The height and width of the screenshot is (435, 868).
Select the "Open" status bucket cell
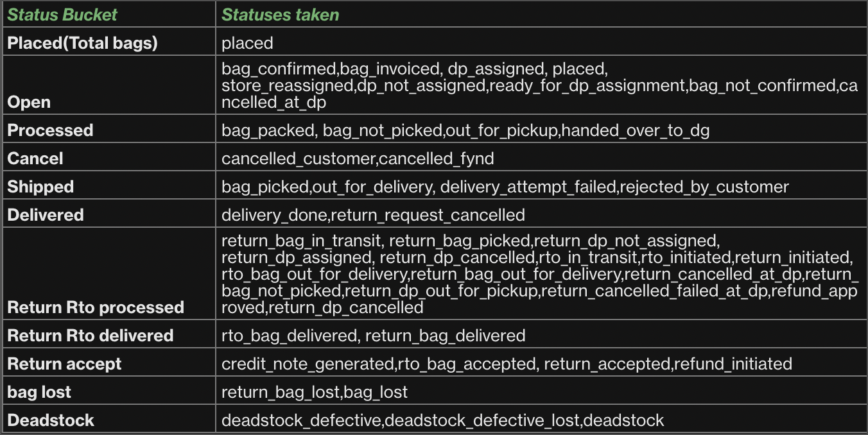click(x=29, y=102)
